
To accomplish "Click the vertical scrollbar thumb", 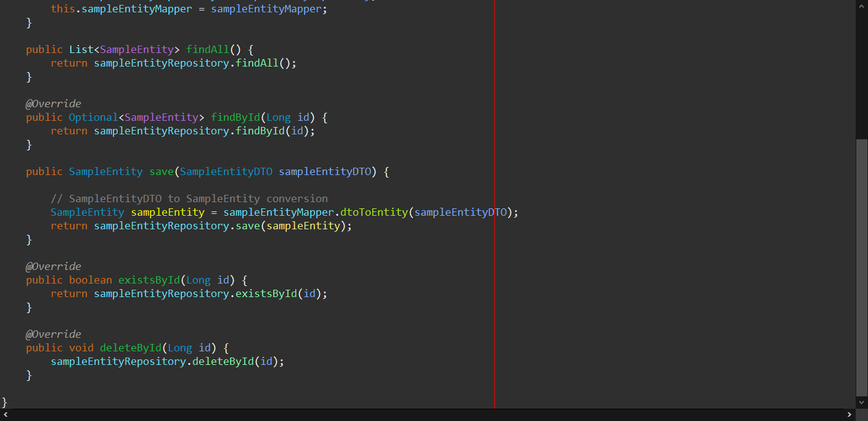I will [862, 268].
